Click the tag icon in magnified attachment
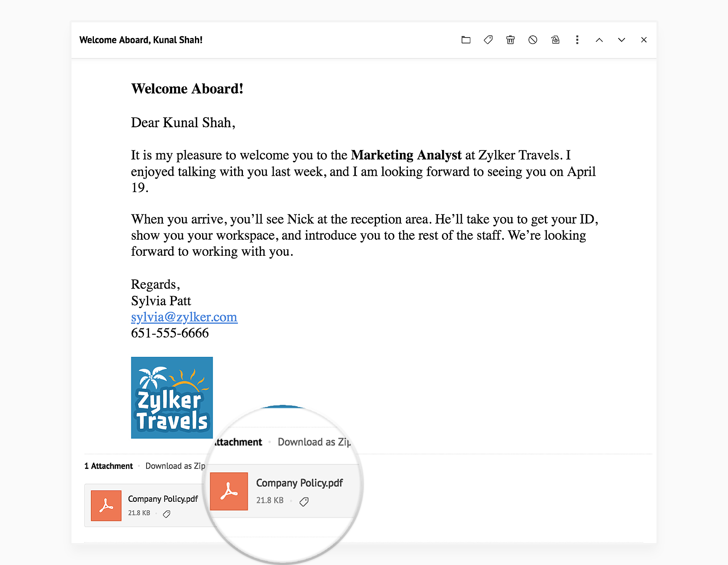 (304, 501)
